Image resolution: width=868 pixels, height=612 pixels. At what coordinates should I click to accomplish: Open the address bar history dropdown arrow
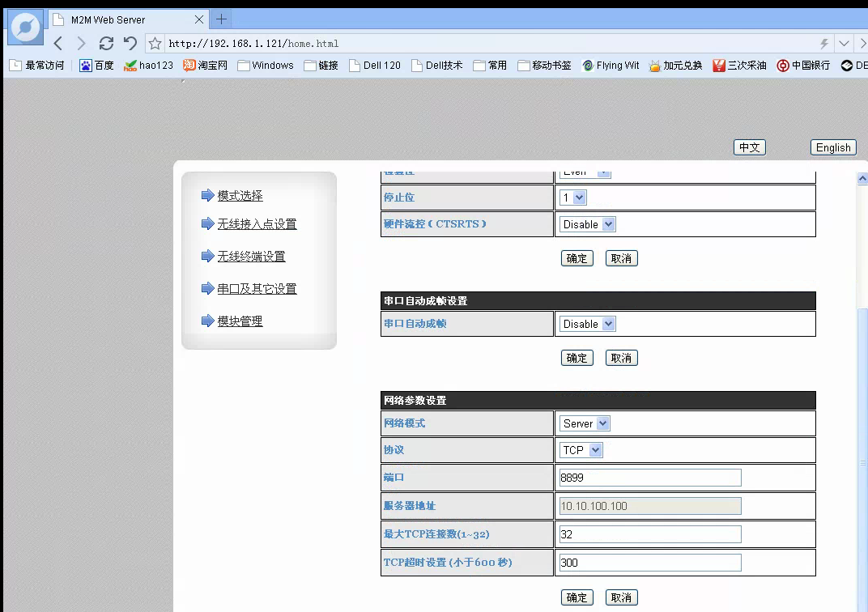[844, 43]
